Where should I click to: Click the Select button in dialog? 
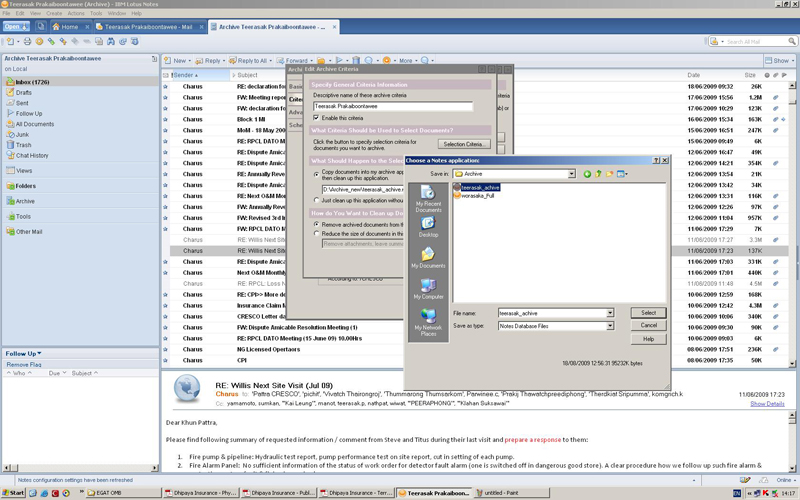point(648,313)
